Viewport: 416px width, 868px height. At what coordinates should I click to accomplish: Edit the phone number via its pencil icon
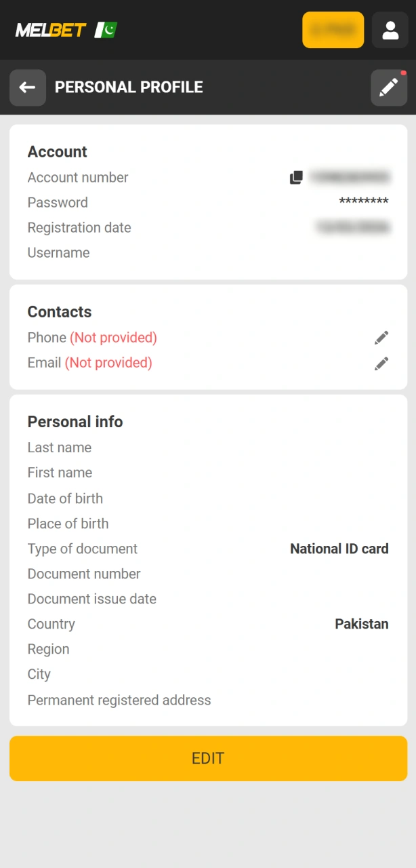point(381,337)
